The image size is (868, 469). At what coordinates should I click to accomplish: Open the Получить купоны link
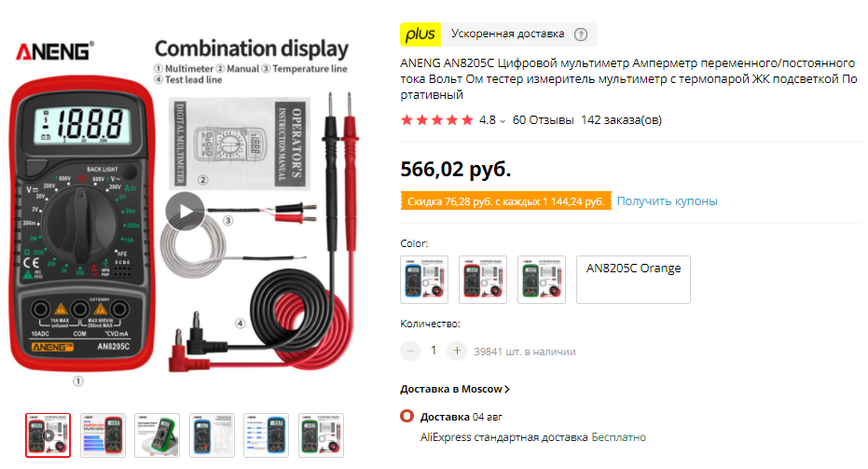(667, 200)
